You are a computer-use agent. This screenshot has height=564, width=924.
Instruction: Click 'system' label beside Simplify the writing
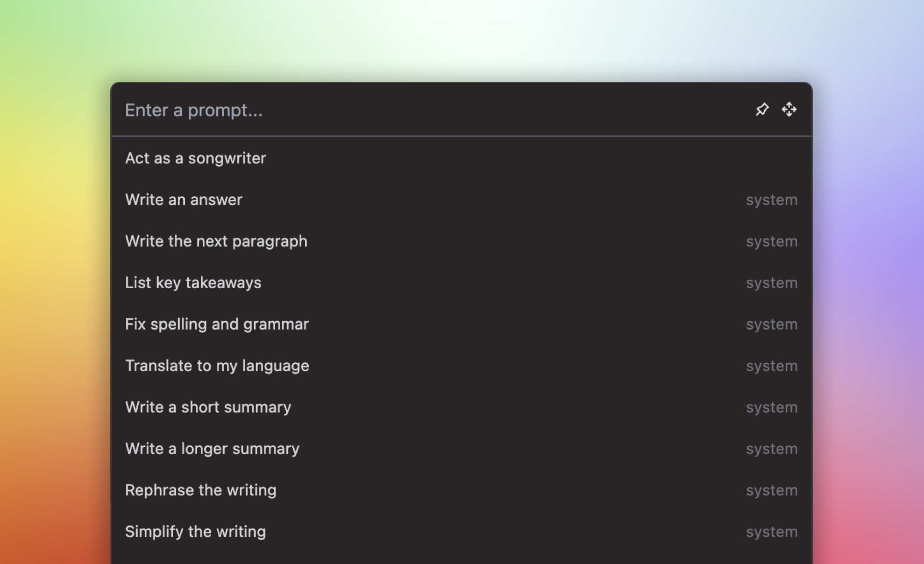pyautogui.click(x=771, y=532)
